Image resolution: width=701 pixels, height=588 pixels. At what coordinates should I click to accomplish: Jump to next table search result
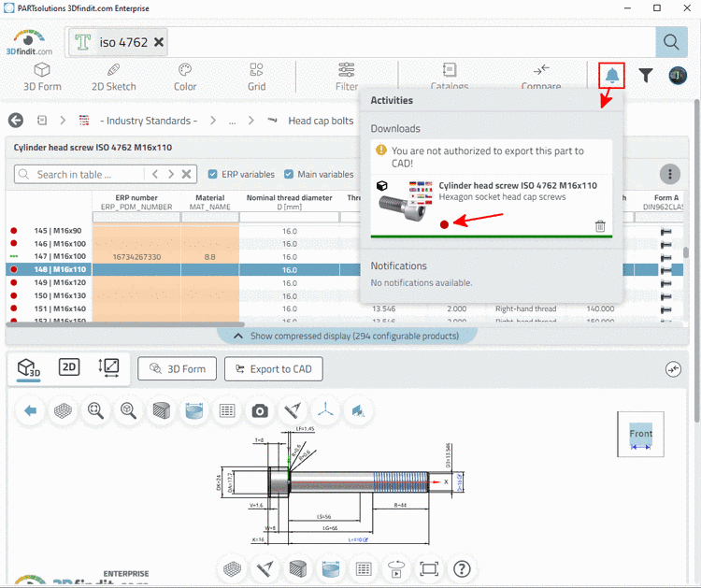(171, 174)
